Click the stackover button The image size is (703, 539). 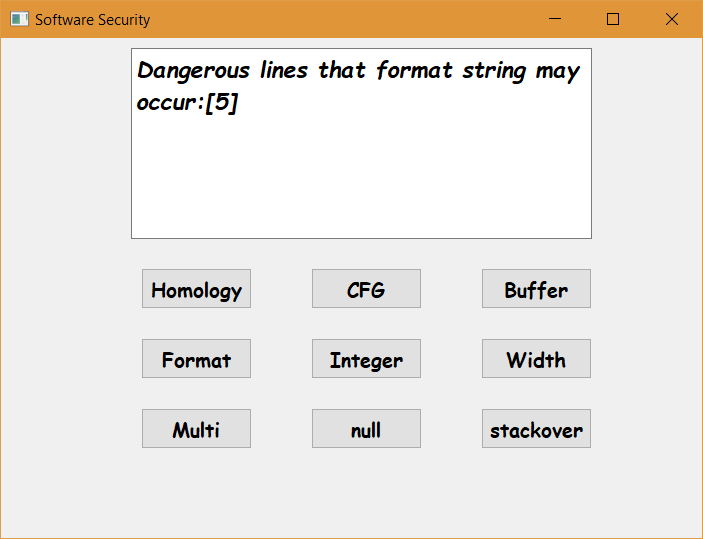tap(536, 429)
